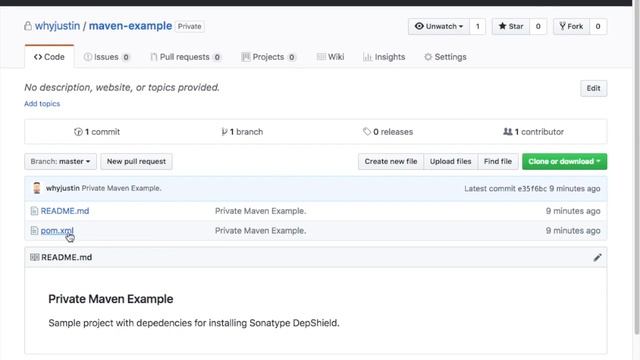Screen dimensions: 640x360
Task: Click the No description text
Action: 122,87
